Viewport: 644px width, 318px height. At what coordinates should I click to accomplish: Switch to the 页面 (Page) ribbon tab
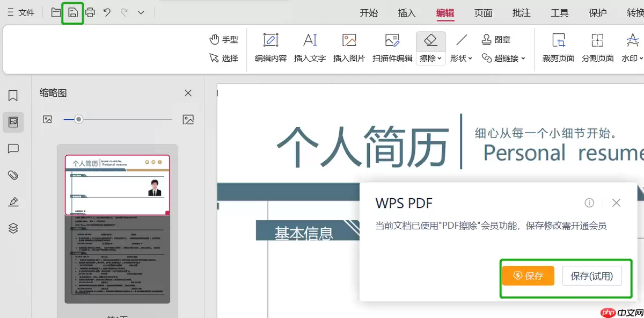coord(482,12)
